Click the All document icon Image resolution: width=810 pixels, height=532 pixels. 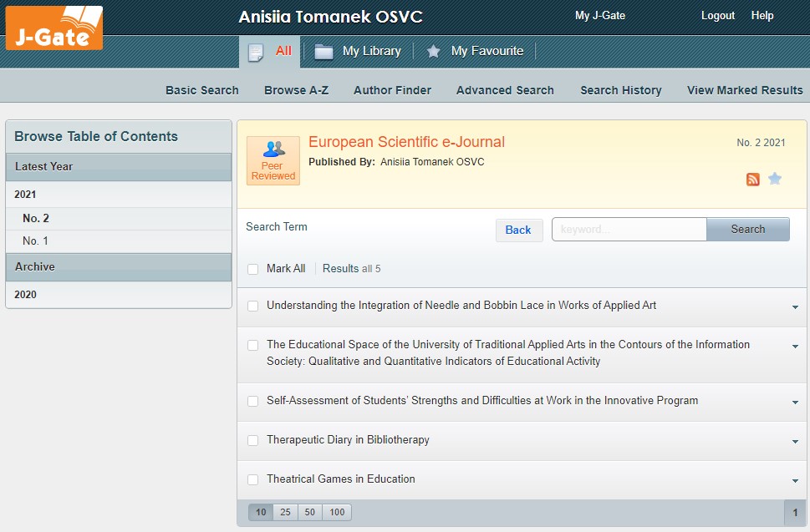(x=257, y=52)
